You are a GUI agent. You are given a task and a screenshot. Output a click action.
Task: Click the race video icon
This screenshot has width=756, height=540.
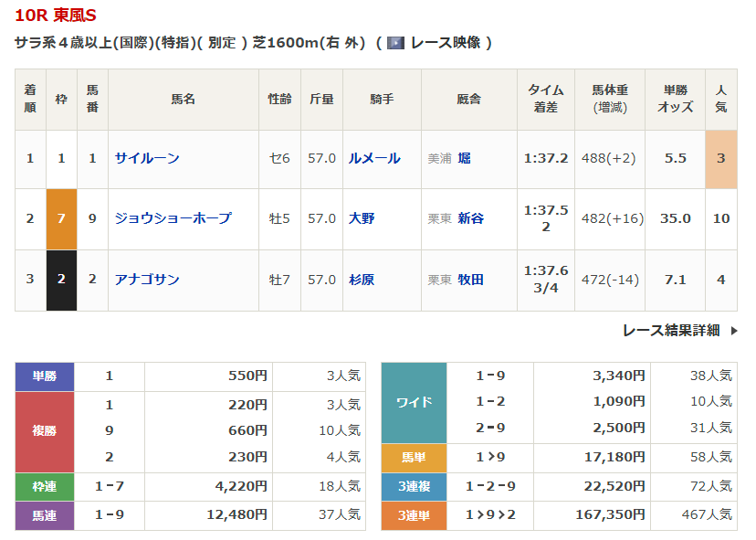(395, 43)
